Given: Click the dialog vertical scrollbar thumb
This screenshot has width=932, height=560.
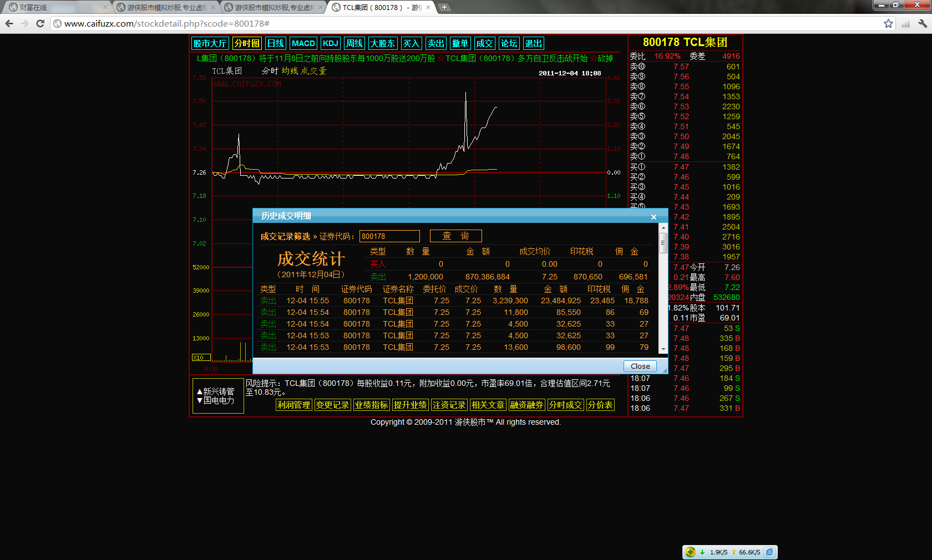Looking at the screenshot, I should click(x=663, y=243).
